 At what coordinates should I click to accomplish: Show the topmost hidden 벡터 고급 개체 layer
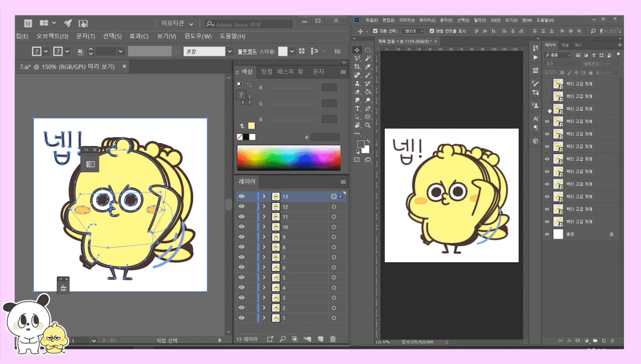547,84
